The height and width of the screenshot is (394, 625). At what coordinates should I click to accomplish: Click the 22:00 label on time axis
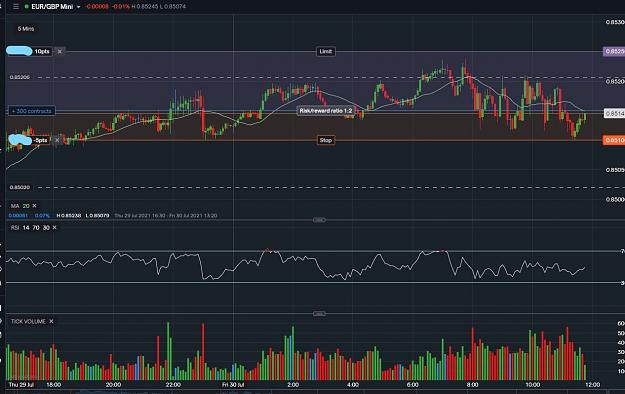[x=173, y=385]
